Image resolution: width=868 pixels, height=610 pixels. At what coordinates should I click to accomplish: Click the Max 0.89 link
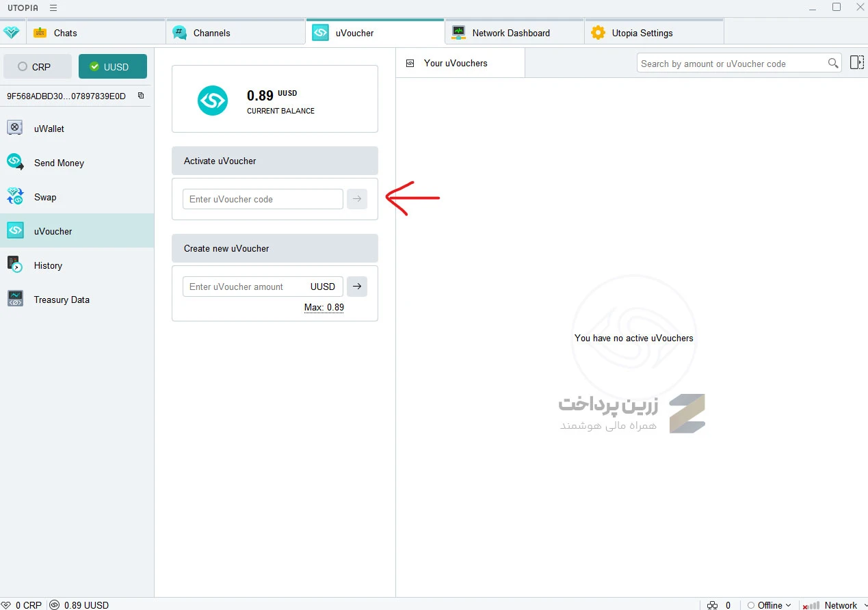coord(324,307)
